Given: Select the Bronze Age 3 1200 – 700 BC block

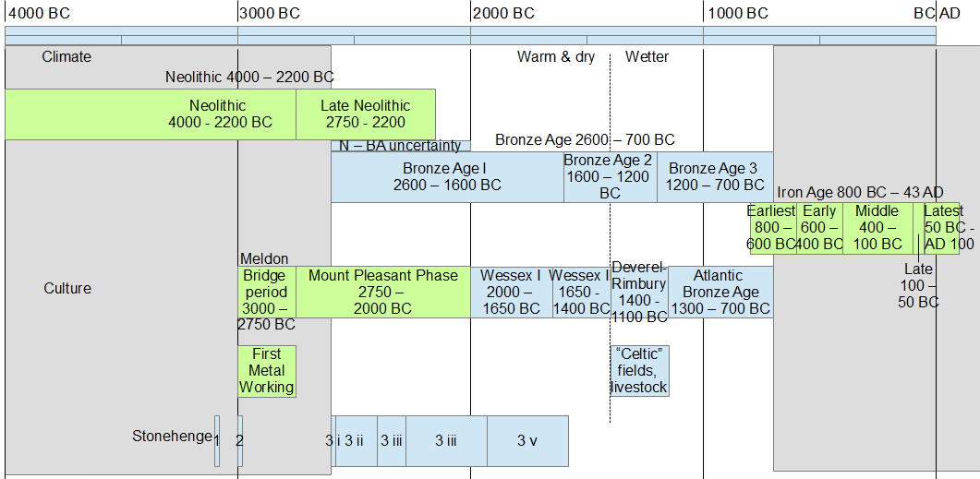Looking at the screenshot, I should pos(715,176).
